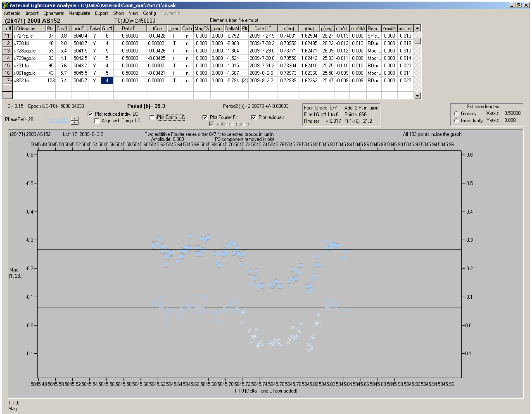The image size is (532, 414).
Task: Click the [X] Plt cell in row 17
Action: click(245, 81)
